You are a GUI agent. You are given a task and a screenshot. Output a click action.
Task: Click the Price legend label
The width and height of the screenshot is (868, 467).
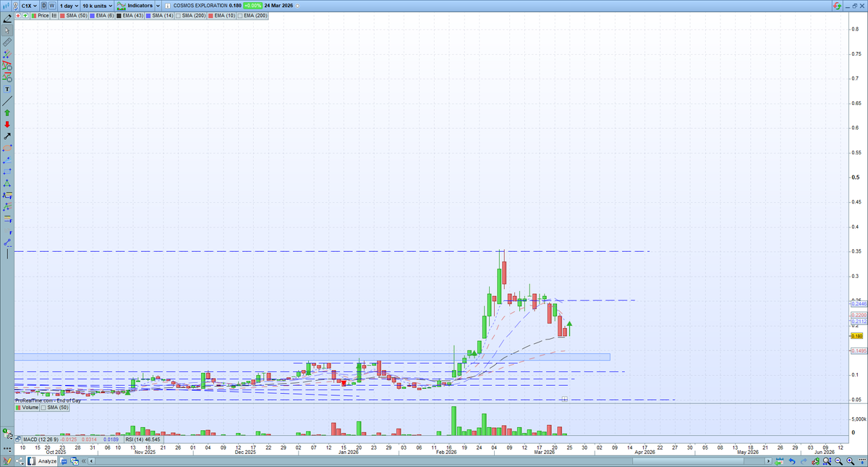coord(43,15)
